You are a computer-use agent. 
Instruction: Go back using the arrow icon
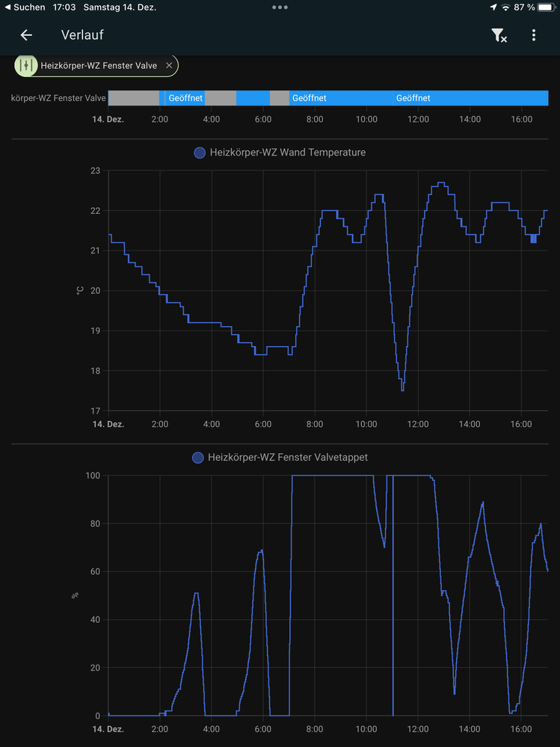point(26,35)
